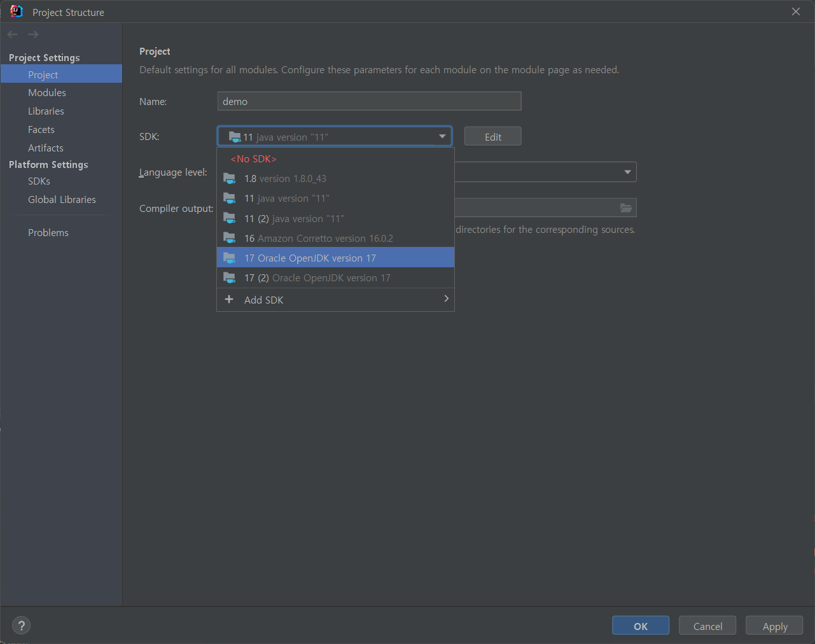Collapse the SDK dropdown arrow
The height and width of the screenshot is (644, 815).
point(442,136)
